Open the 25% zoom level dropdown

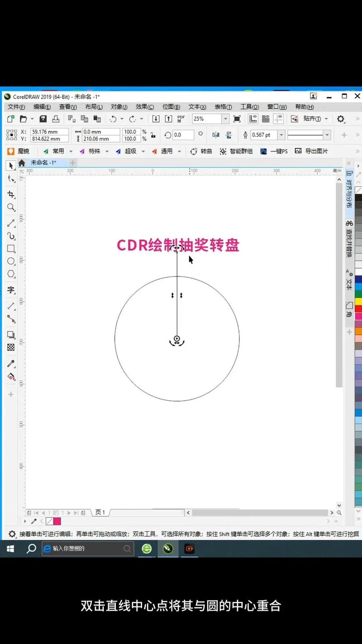(x=226, y=119)
